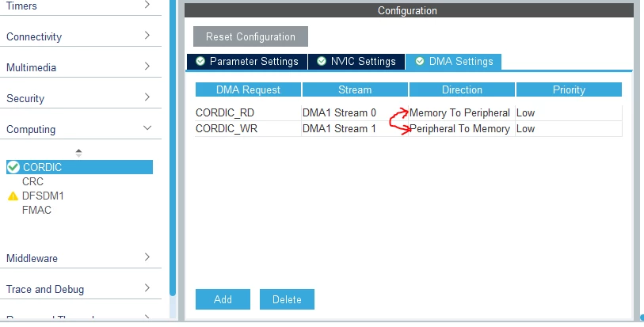This screenshot has width=644, height=327.
Task: Click the Parameter Settings tab check icon
Action: tap(200, 61)
